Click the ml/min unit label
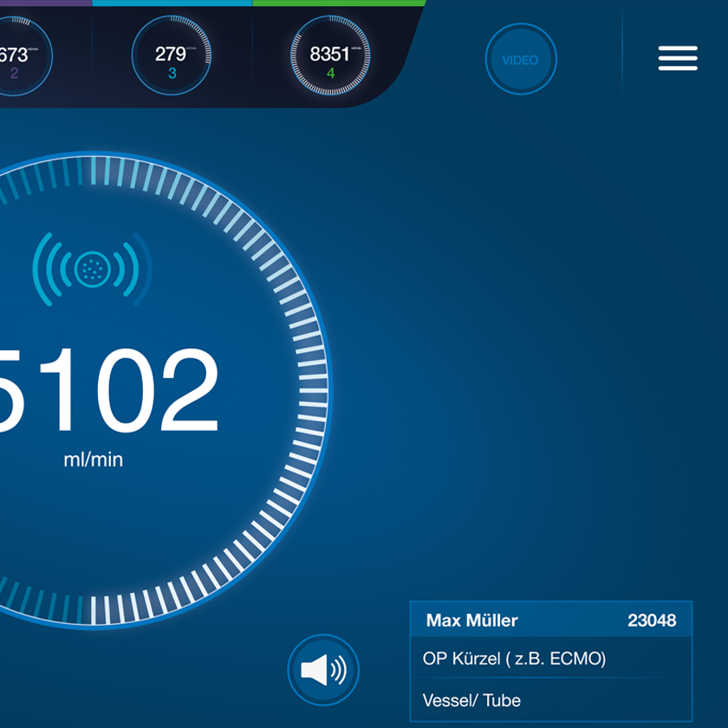Screen dimensions: 728x728 [93, 459]
